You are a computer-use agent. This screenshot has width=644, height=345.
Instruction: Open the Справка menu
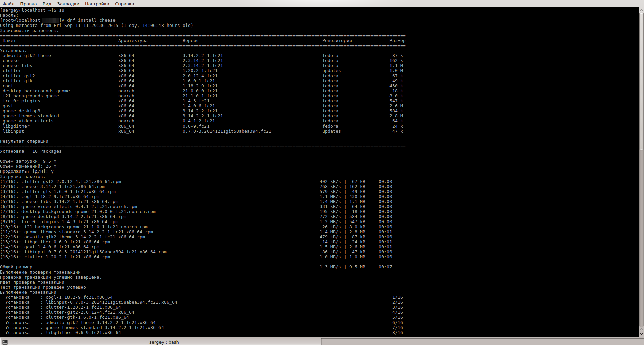(124, 4)
